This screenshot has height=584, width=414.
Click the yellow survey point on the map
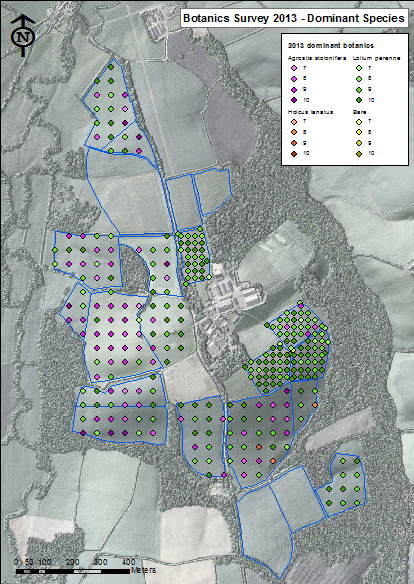(293, 350)
